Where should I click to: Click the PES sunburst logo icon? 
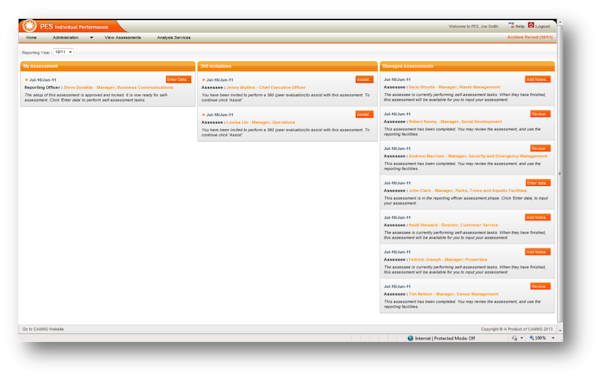pyautogui.click(x=29, y=26)
